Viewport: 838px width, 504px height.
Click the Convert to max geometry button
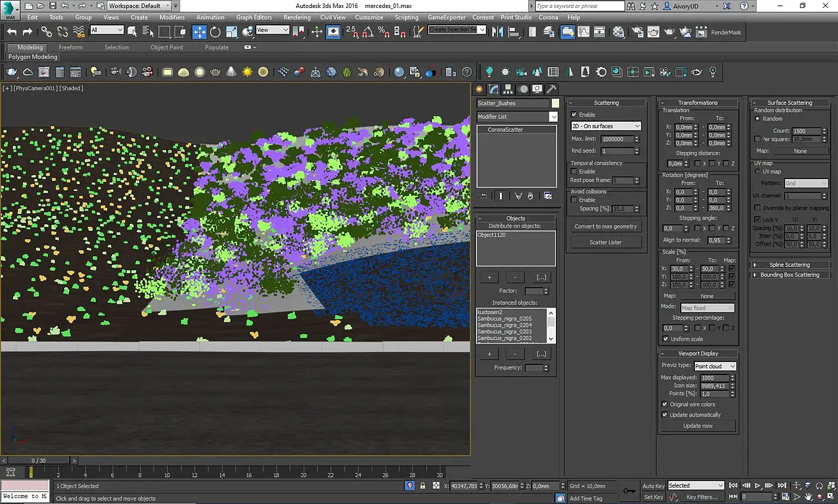[x=605, y=226]
